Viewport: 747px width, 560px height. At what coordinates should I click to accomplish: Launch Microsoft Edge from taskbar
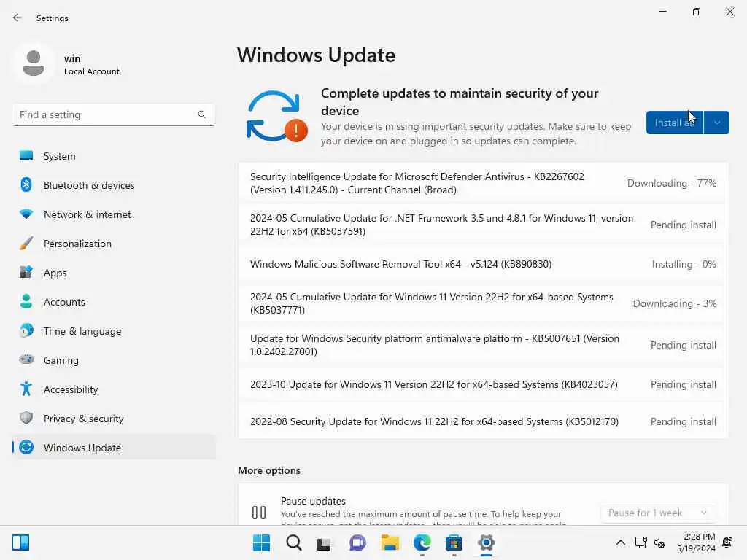coord(422,542)
